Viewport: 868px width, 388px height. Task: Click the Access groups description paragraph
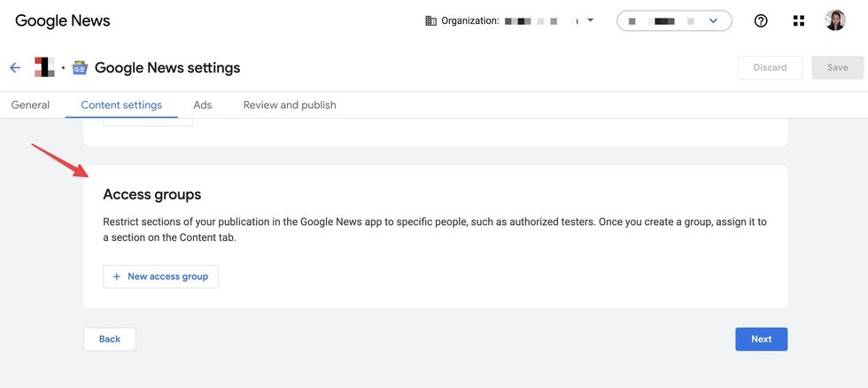tap(435, 230)
